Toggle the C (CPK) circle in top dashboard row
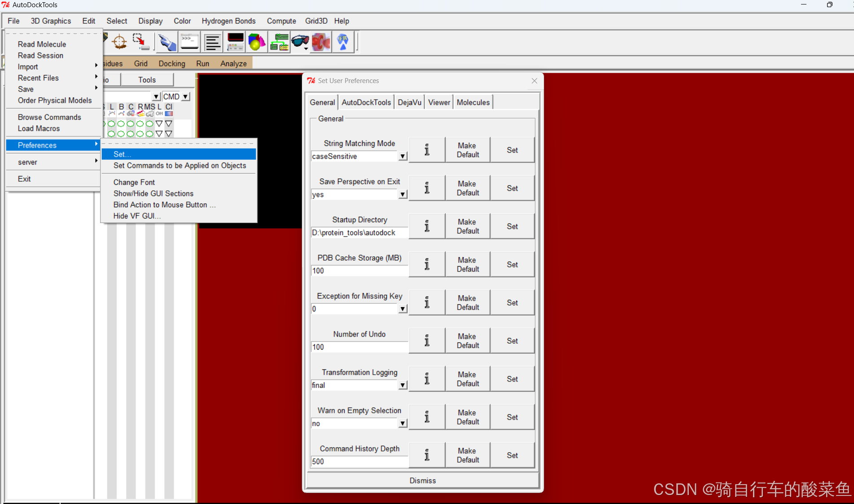Viewport: 854px width, 504px height. tap(130, 124)
